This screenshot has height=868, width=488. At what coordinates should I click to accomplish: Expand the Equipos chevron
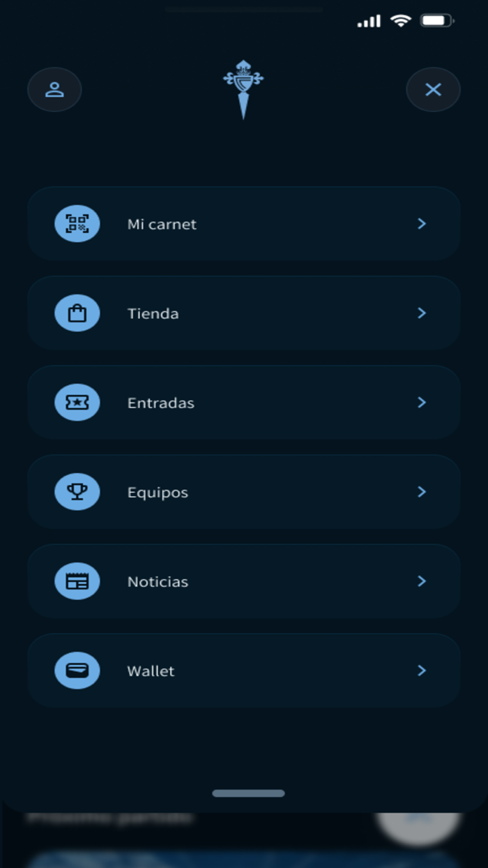[x=421, y=492]
